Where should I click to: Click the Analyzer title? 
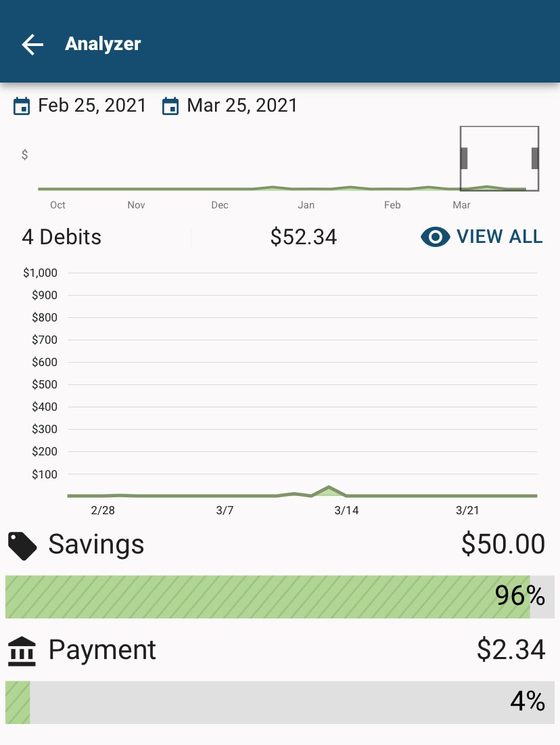tap(103, 44)
